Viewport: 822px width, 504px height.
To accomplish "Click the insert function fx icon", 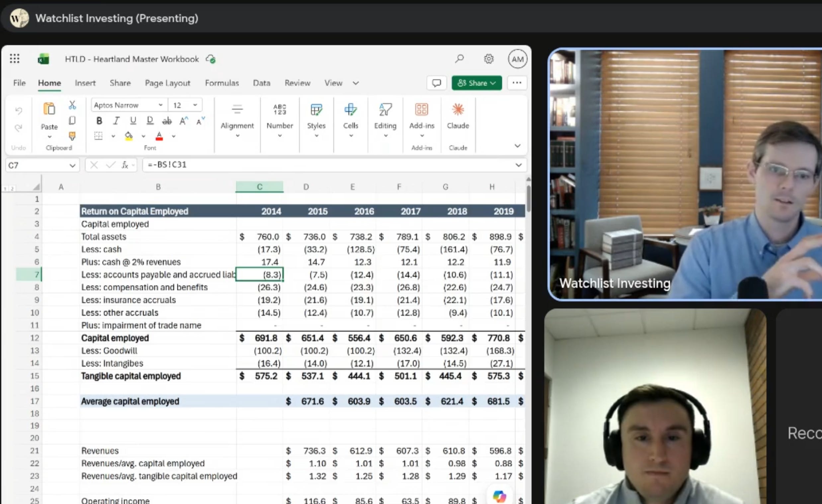I will (125, 165).
